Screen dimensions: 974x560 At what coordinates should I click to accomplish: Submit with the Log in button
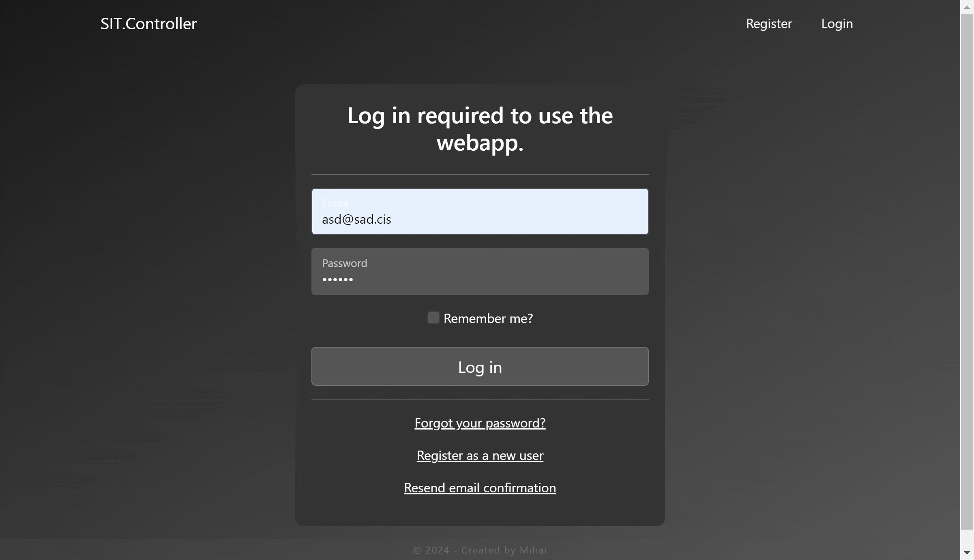(480, 366)
